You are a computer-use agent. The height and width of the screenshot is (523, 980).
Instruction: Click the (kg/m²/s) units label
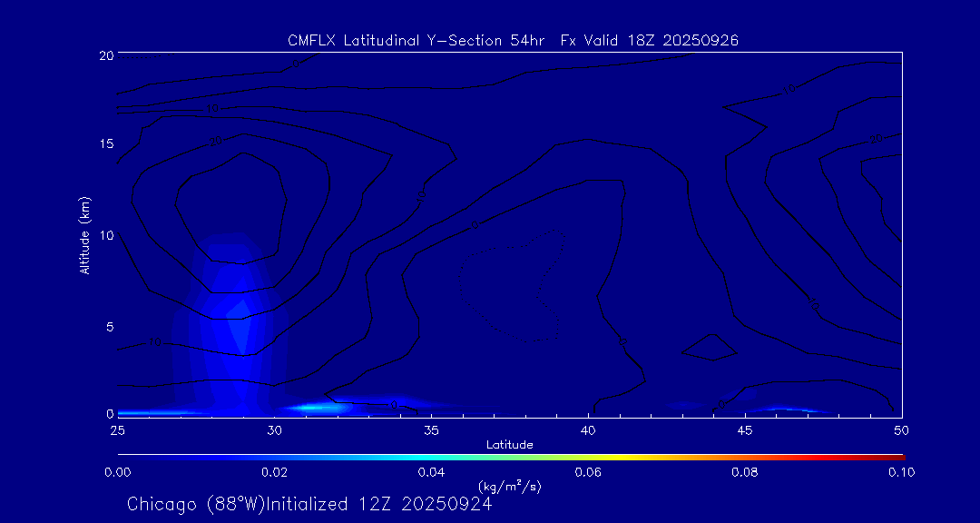509,487
